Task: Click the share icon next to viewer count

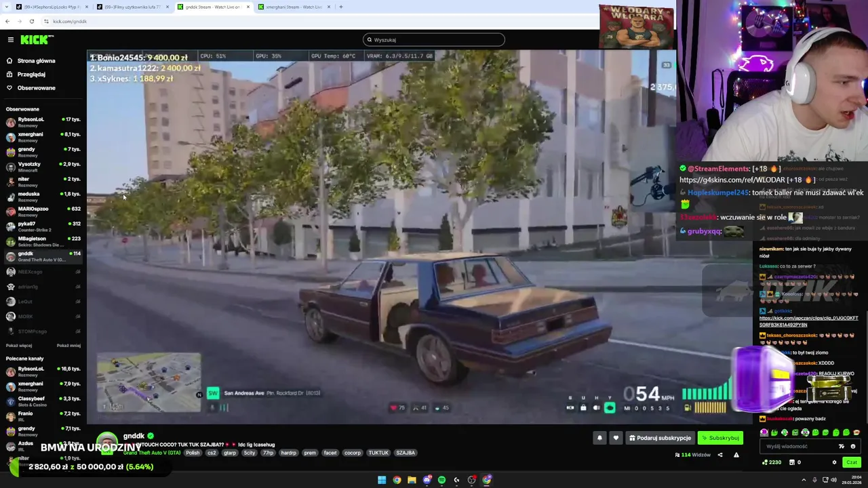Action: tap(720, 455)
